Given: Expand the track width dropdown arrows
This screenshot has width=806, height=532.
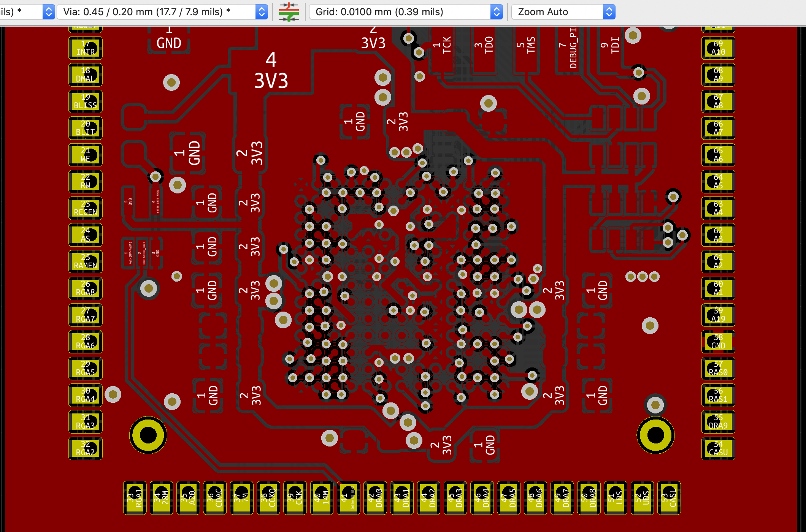Looking at the screenshot, I should (x=48, y=12).
